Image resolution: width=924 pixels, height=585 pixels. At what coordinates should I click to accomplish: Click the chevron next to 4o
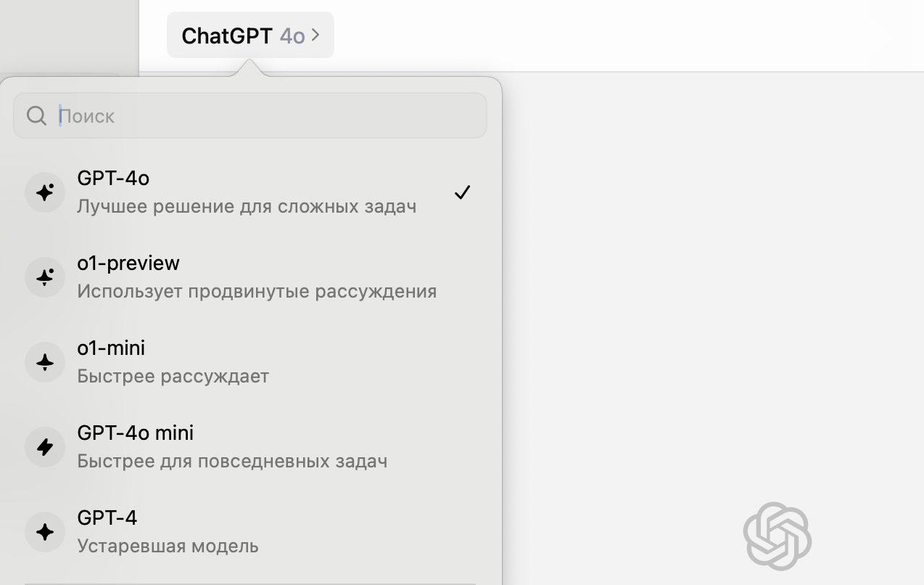[x=315, y=35]
